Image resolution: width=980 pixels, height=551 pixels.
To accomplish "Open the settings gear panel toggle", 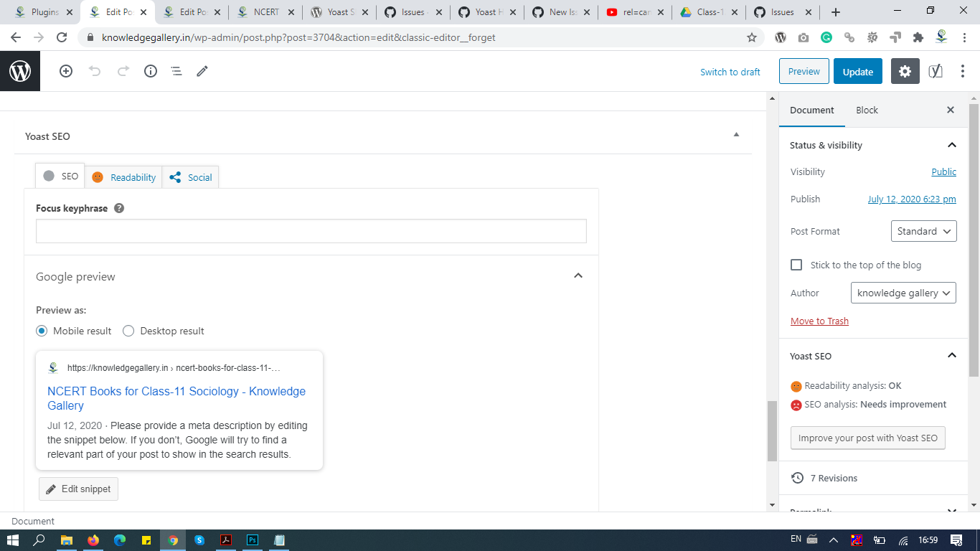I will pos(905,71).
